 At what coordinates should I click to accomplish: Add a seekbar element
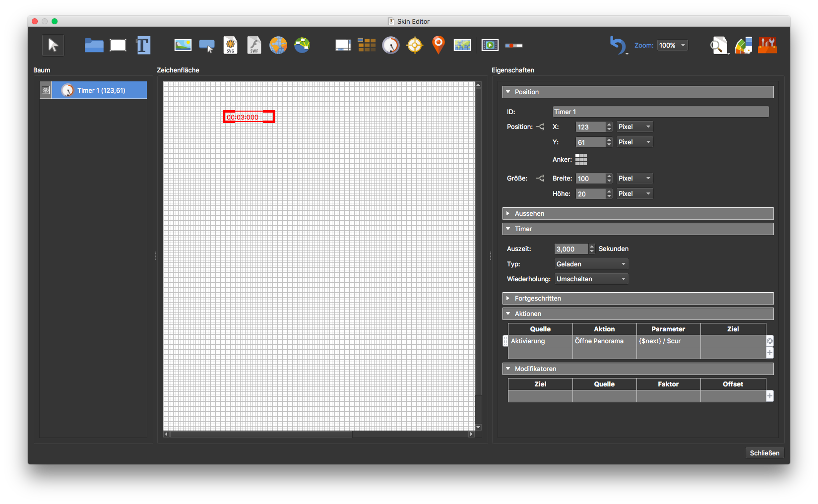[514, 45]
